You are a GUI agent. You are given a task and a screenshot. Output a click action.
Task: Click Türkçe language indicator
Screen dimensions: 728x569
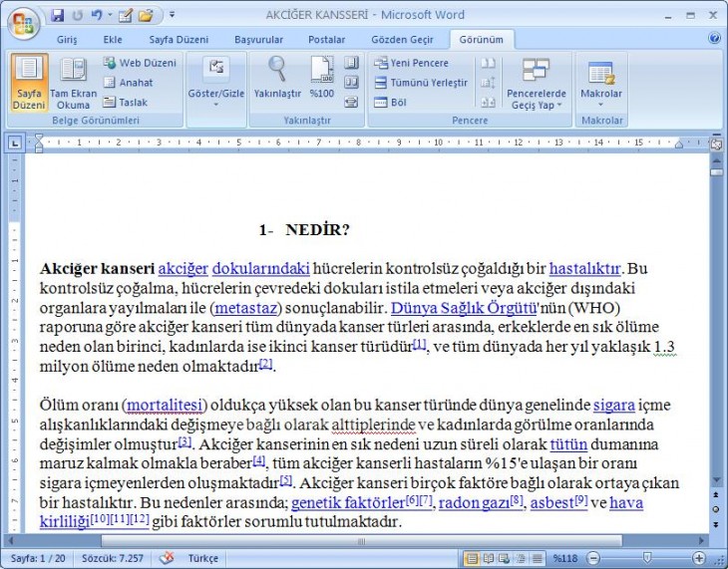click(x=202, y=558)
